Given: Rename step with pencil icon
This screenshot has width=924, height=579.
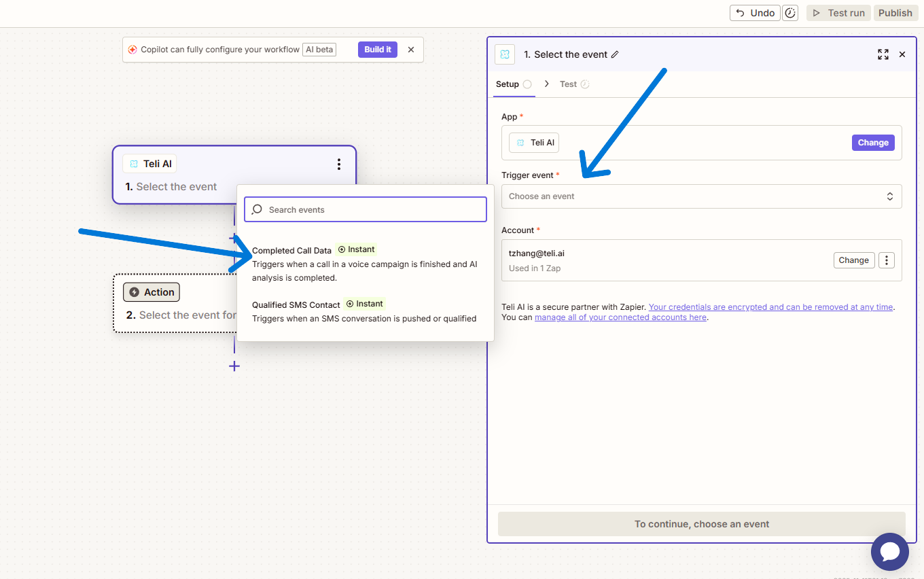Looking at the screenshot, I should (x=615, y=54).
